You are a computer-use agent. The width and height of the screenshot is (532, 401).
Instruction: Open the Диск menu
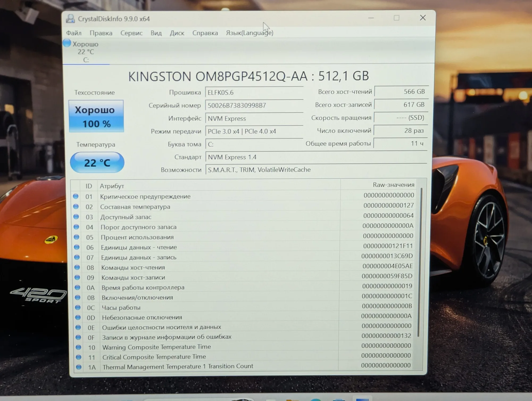177,33
